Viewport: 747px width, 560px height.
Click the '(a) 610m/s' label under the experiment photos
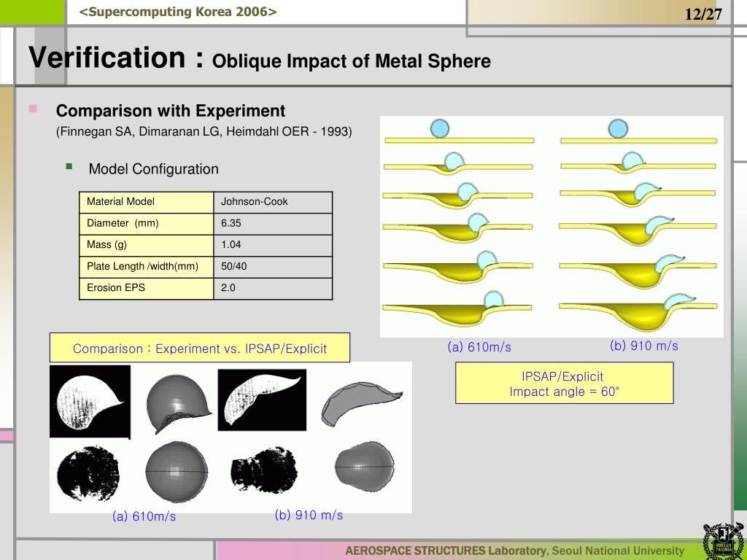(144, 516)
